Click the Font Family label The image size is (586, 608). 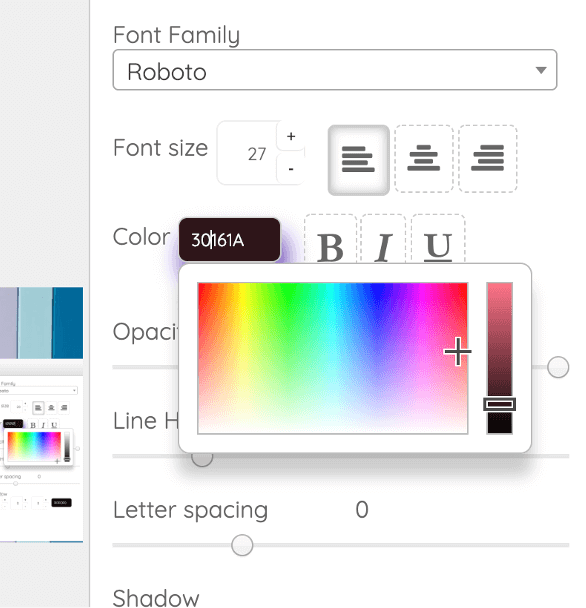coord(176,35)
